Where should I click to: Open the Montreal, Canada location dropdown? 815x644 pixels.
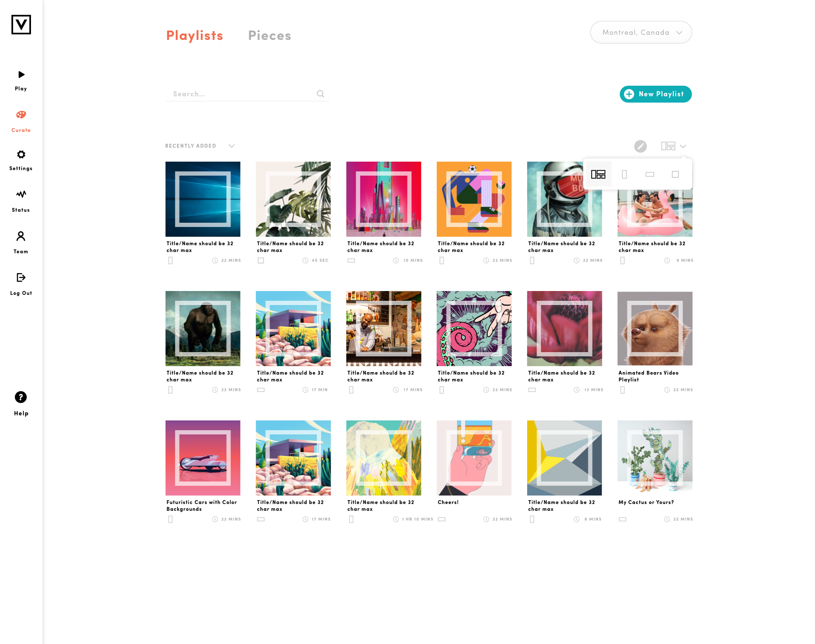click(641, 32)
